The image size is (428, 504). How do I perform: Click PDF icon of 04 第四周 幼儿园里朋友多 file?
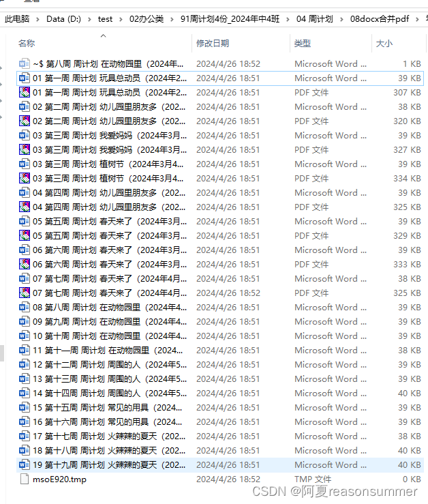(x=25, y=207)
